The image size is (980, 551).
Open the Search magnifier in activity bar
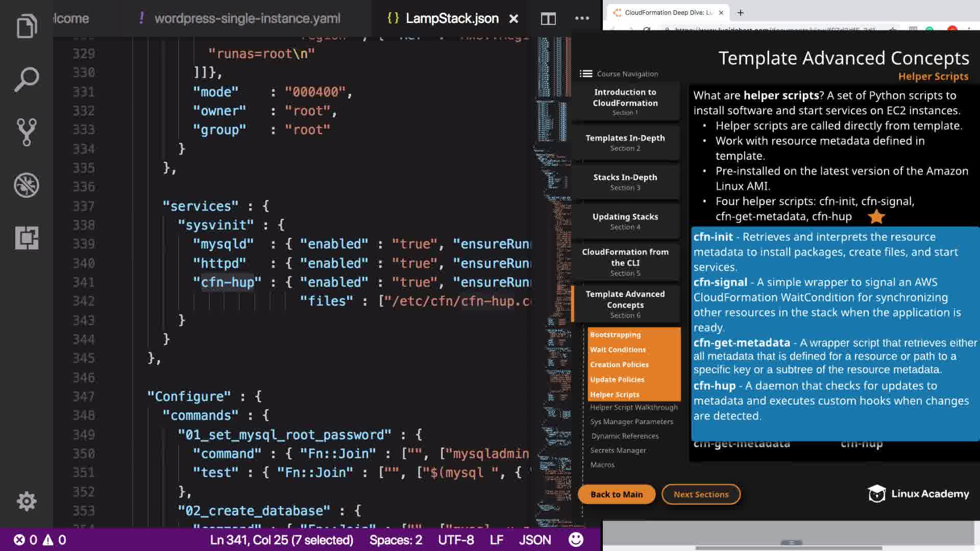click(x=27, y=80)
